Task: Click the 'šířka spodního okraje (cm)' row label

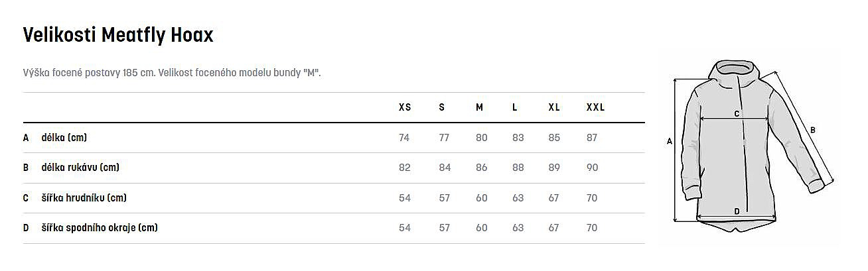Action: pos(100,228)
